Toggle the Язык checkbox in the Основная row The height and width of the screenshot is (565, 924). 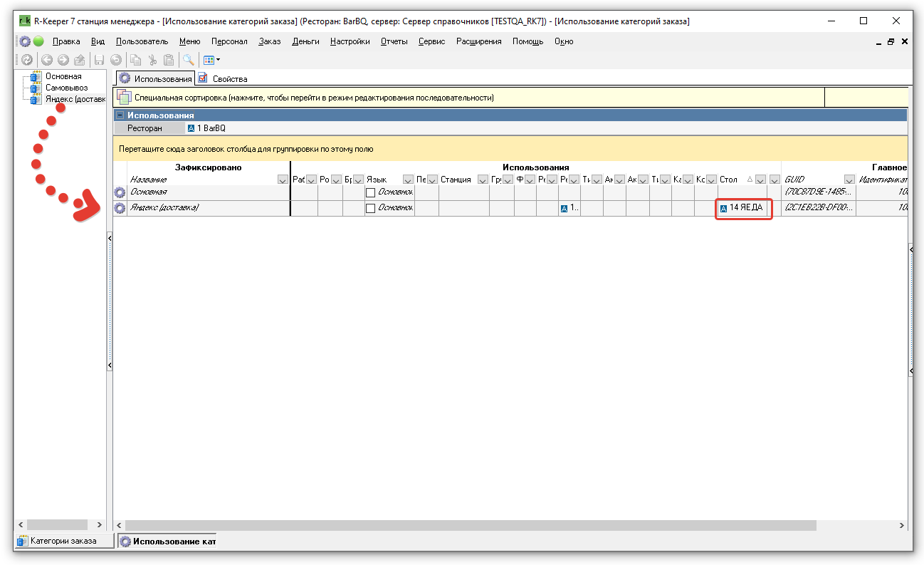tap(370, 193)
